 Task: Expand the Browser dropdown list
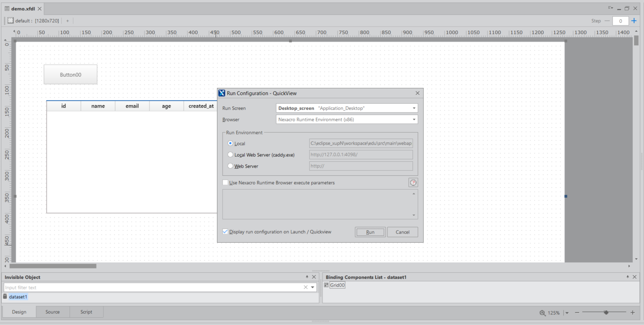(x=414, y=120)
